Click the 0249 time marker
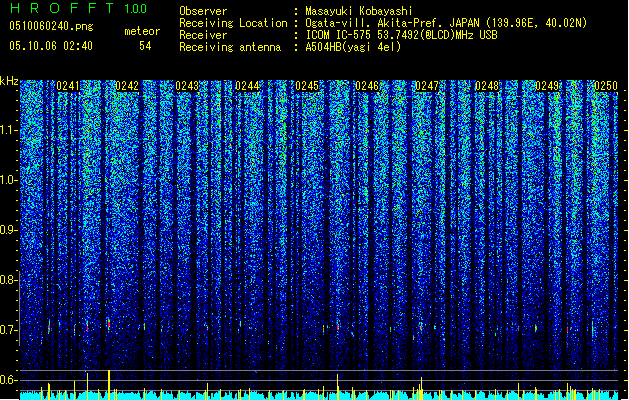Screen dimensions: 629x400 pos(547,86)
